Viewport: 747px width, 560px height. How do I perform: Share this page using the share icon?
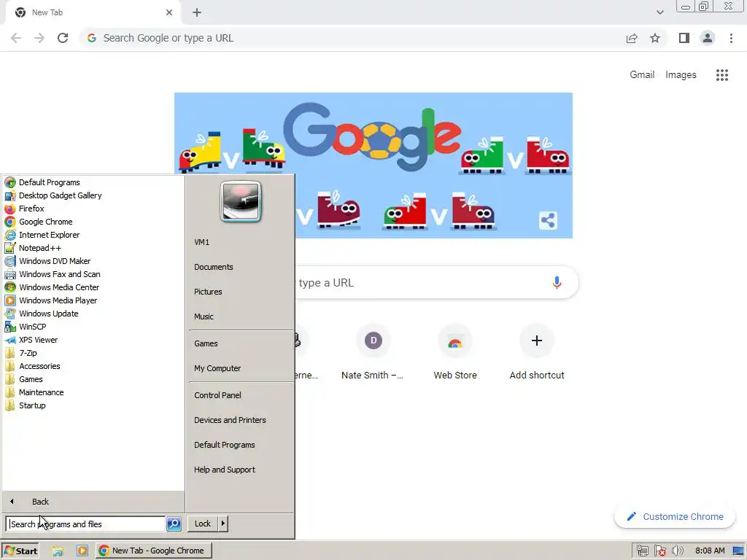tap(632, 38)
